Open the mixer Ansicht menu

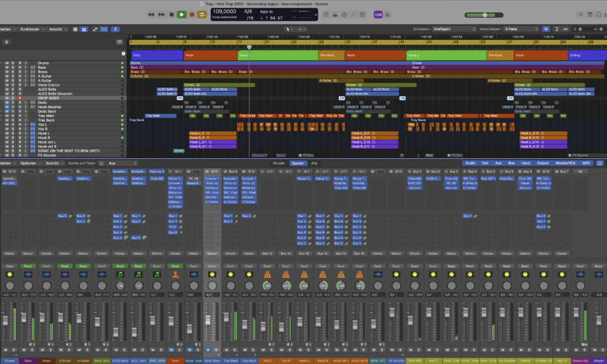point(54,164)
